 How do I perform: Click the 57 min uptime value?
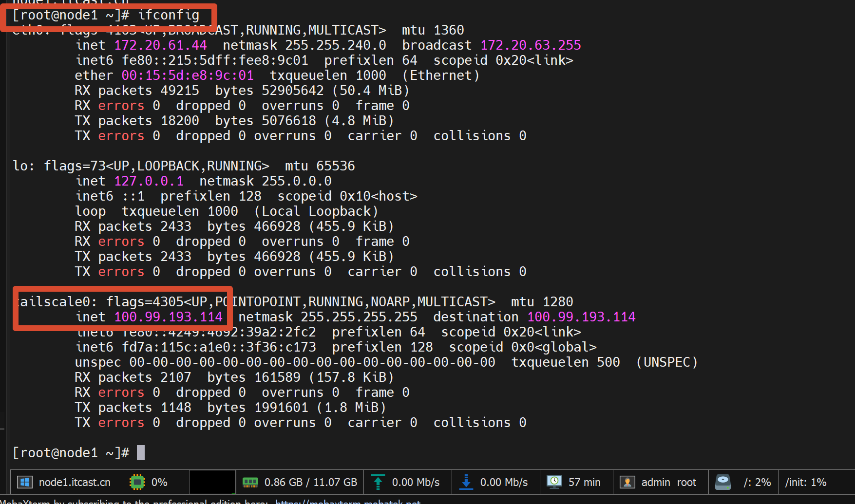[x=584, y=482]
